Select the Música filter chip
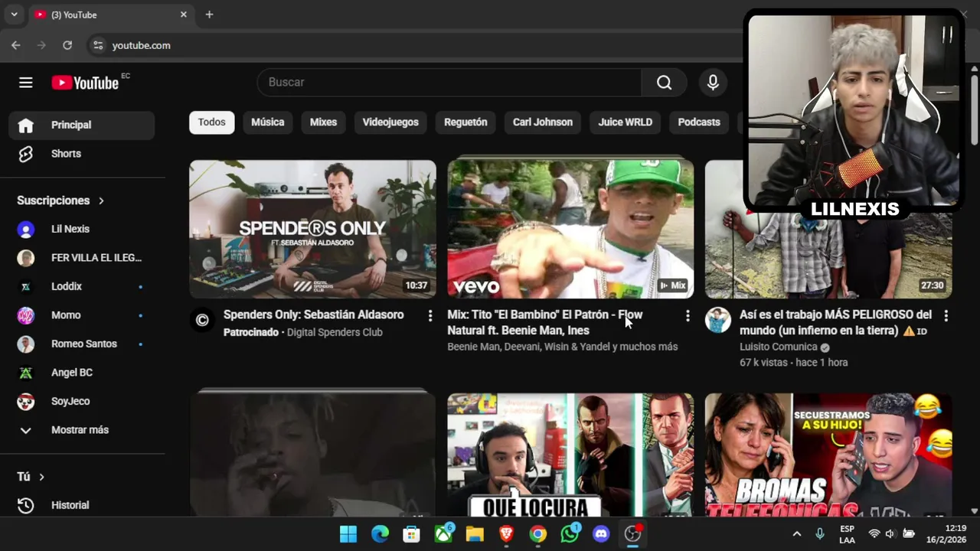The image size is (980, 551). coord(268,122)
